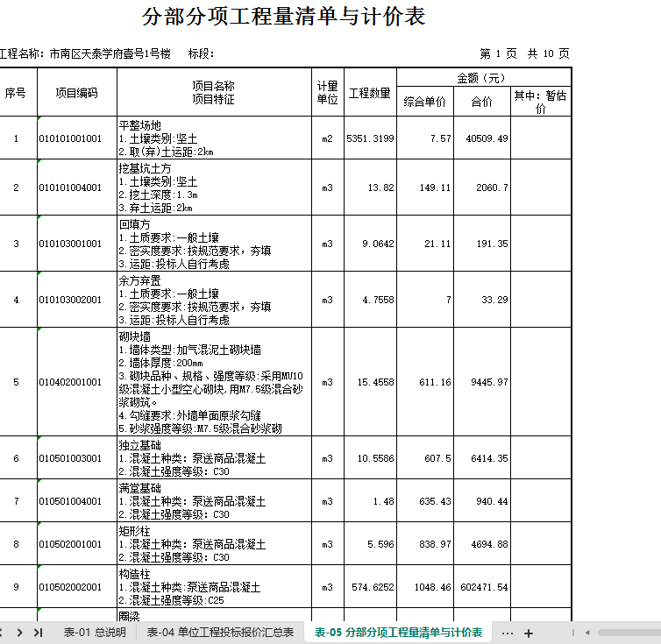
Task: Select code cell 010501003001
Action: tap(77, 457)
